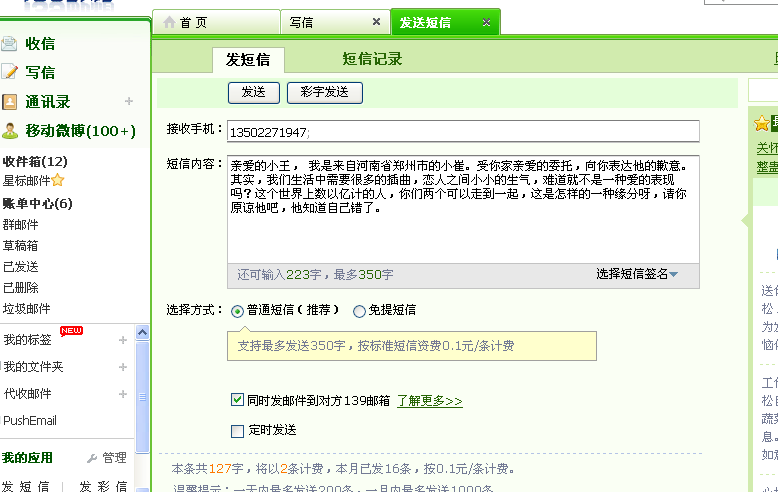Screen dimensions: 778x492
Task: Click 发彩信 under 我的应用
Action: pos(103,486)
